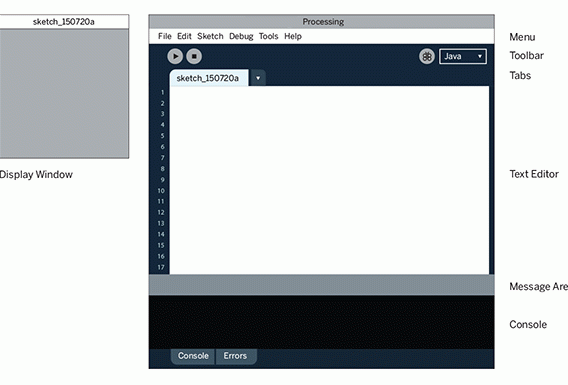Switch to the Errors tab
The width and height of the screenshot is (568, 385).
tap(235, 356)
